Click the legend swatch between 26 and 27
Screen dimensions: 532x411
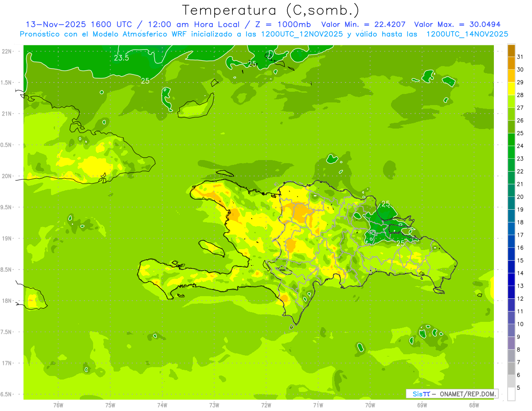[x=511, y=114]
